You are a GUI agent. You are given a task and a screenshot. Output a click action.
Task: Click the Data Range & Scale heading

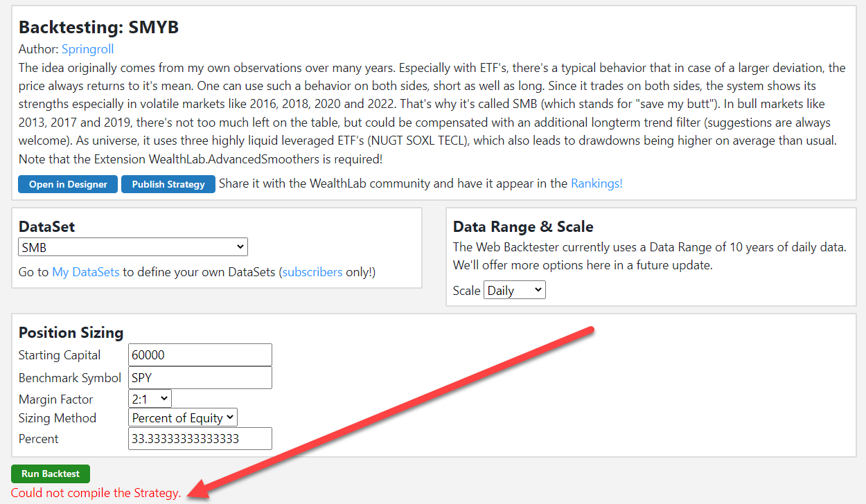(523, 227)
